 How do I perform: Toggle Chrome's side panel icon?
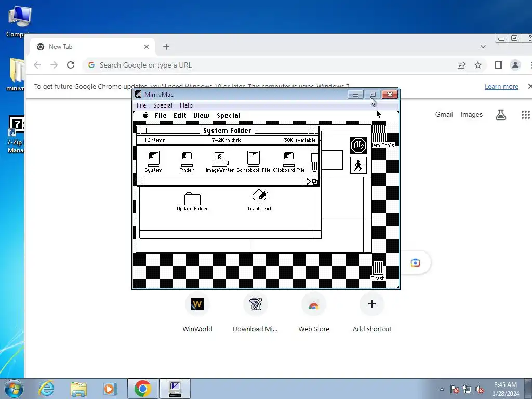[x=498, y=65]
